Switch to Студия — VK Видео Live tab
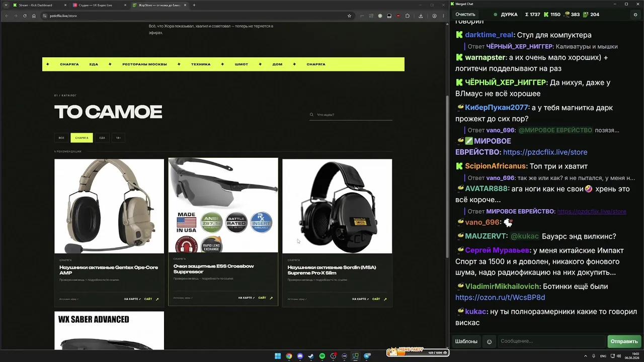Image resolution: width=644 pixels, height=362 pixels. [x=99, y=5]
